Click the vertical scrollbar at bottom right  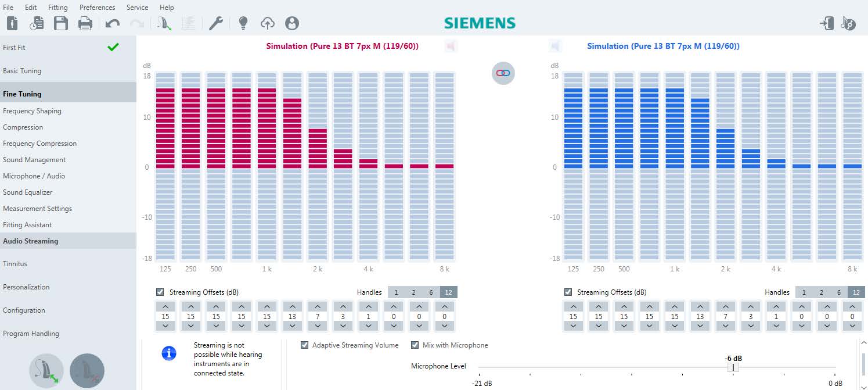(x=863, y=365)
